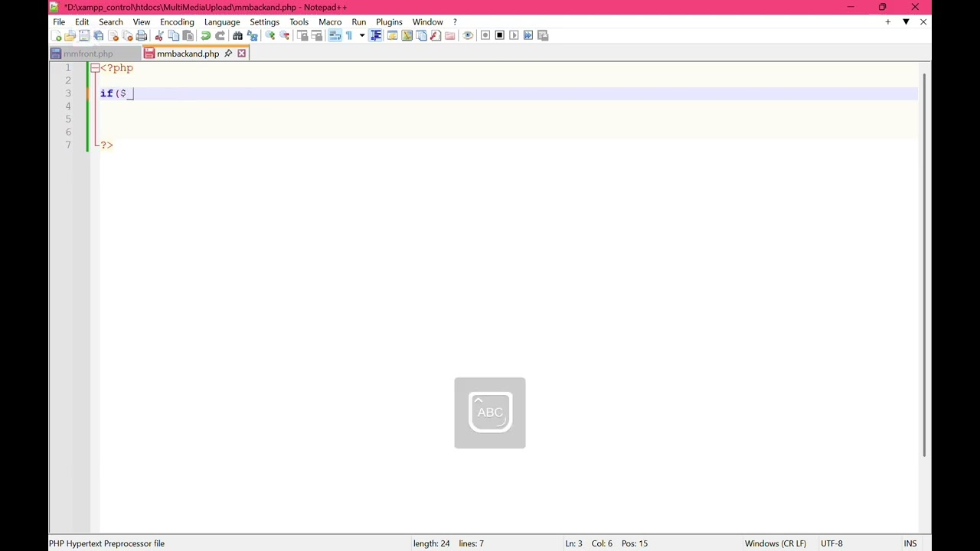Open document list dropdown triangle top-right
Screen dimensions: 980x551
click(x=906, y=21)
